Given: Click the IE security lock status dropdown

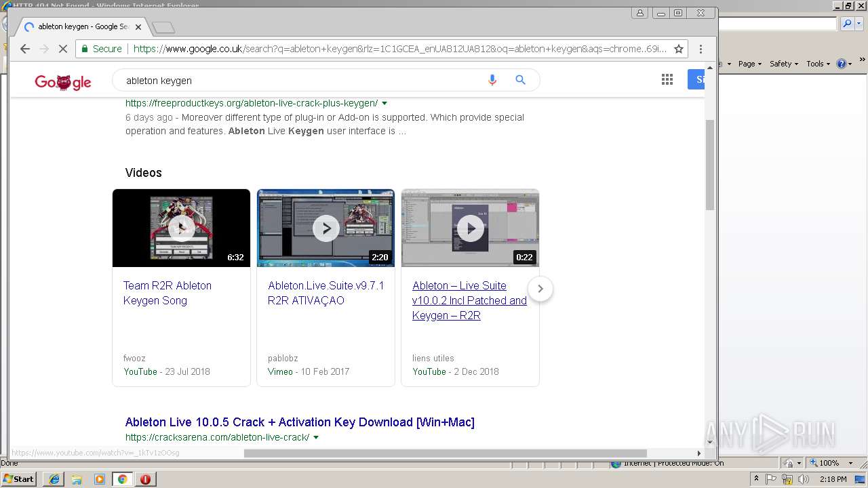Looking at the screenshot, I should point(791,463).
